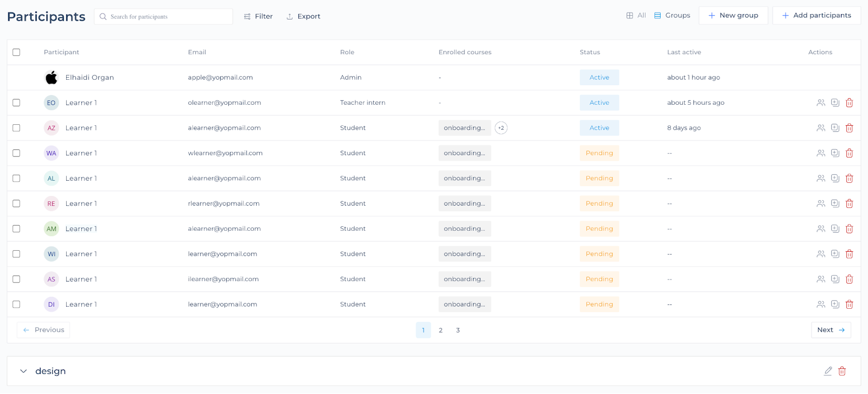Click the Teacher intern role cell

[x=363, y=103]
